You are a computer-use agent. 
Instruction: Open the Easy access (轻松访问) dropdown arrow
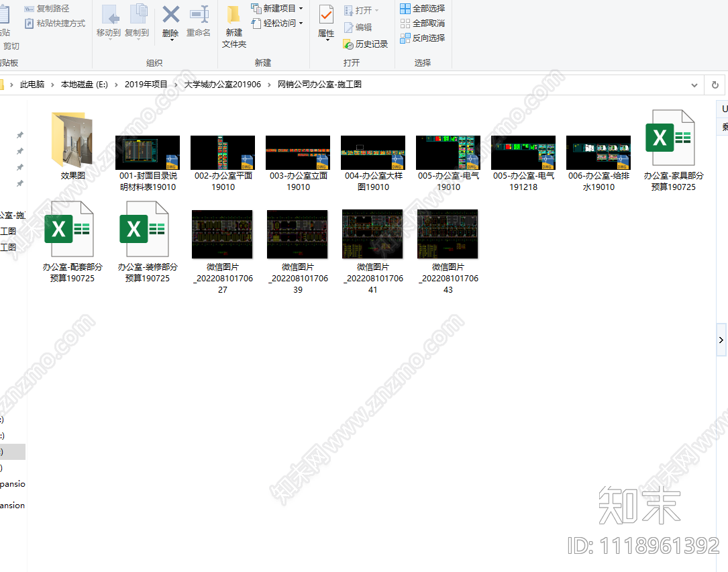click(x=301, y=23)
